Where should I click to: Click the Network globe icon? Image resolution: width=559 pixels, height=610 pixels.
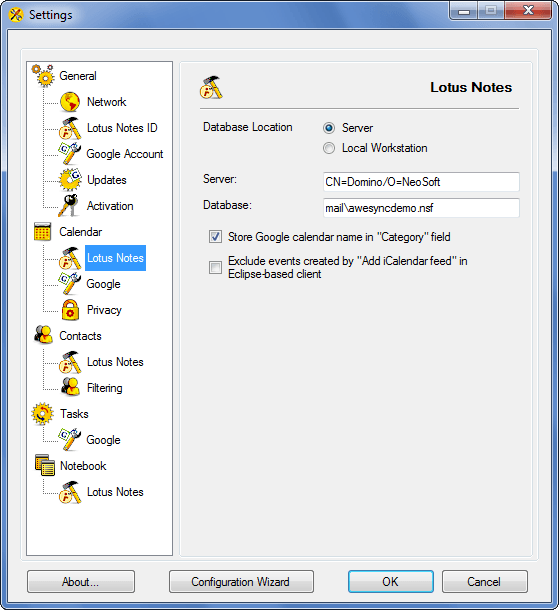click(x=70, y=102)
